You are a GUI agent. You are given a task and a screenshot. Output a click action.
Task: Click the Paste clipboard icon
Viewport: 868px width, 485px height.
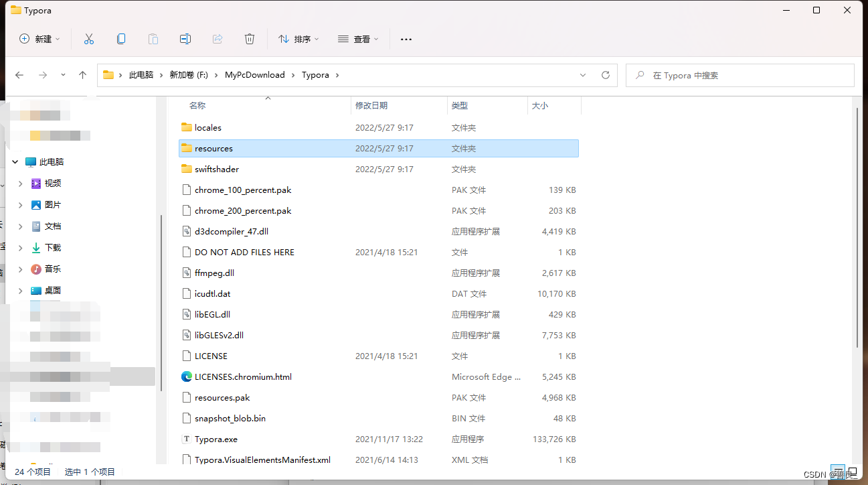point(153,39)
